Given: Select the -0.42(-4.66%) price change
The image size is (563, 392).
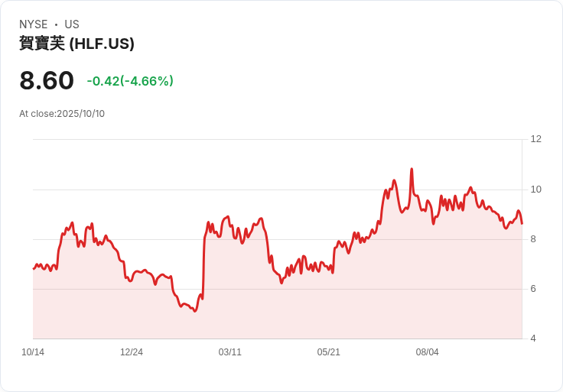Looking at the screenshot, I should click(x=130, y=81).
